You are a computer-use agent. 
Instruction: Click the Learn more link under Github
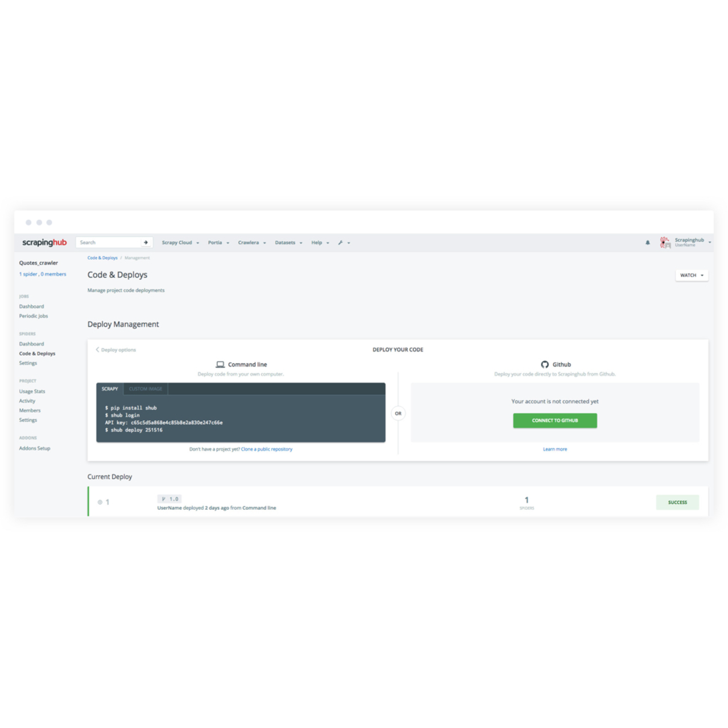[555, 449]
